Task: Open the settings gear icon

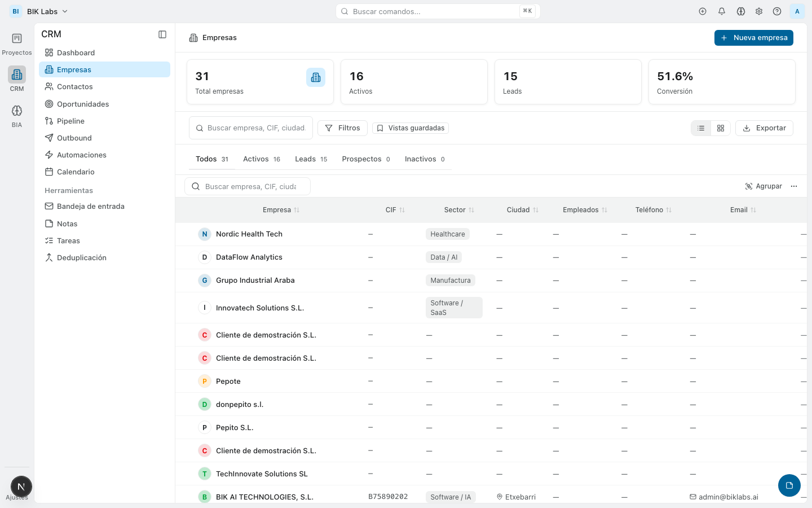Action: [x=759, y=11]
